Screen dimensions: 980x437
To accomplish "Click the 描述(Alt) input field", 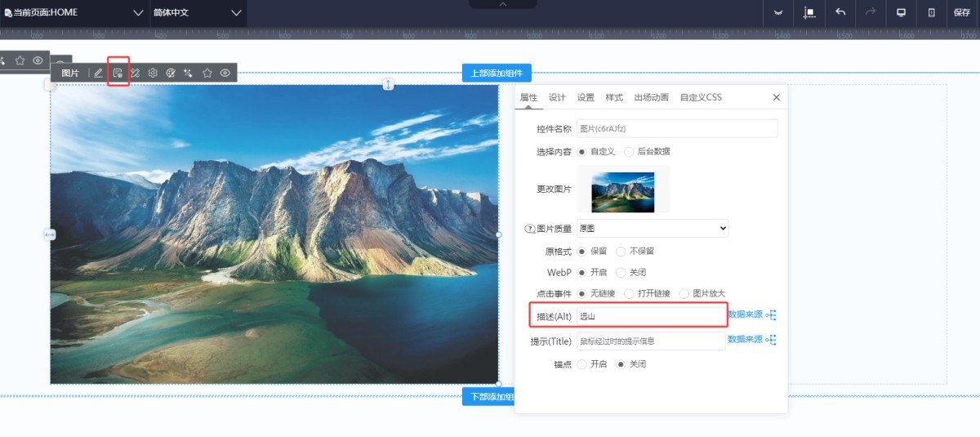I will [x=651, y=315].
